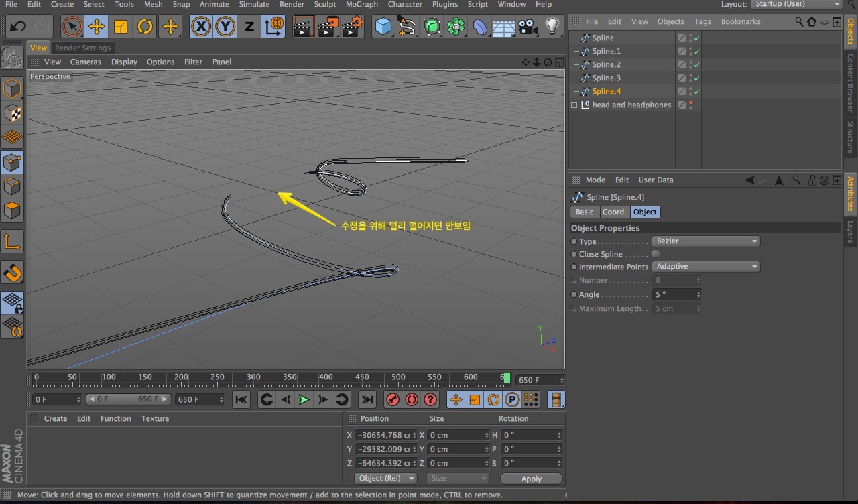Viewport: 858px width, 504px height.
Task: Click the Undo arrow icon
Action: click(x=17, y=27)
